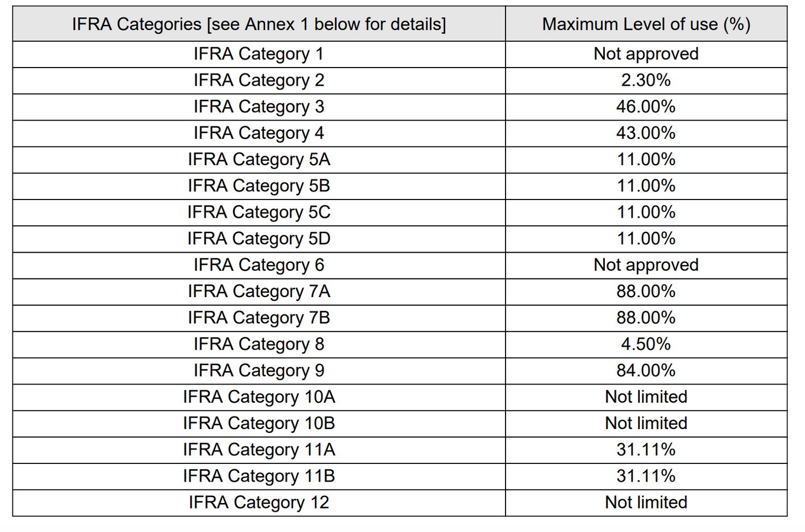Click the 31.11% value for Category 11B

[x=646, y=476]
